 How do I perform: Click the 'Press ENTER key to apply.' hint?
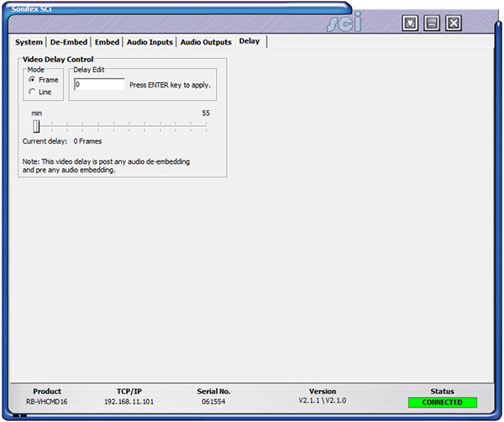pyautogui.click(x=170, y=85)
